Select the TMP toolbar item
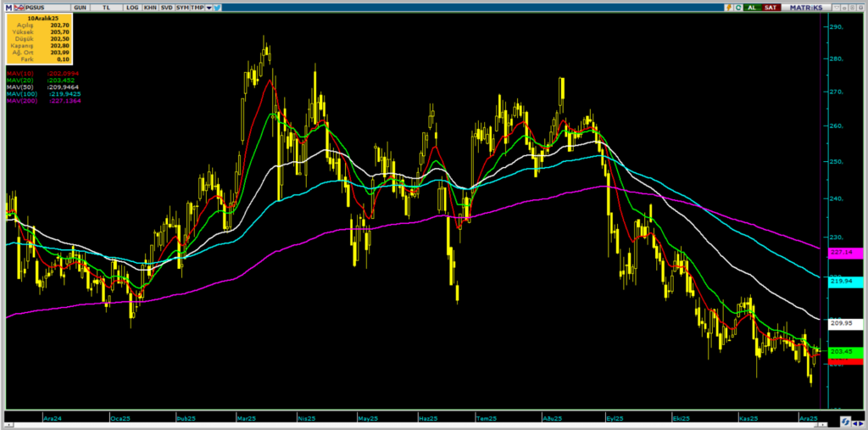This screenshot has width=868, height=430. pyautogui.click(x=198, y=7)
